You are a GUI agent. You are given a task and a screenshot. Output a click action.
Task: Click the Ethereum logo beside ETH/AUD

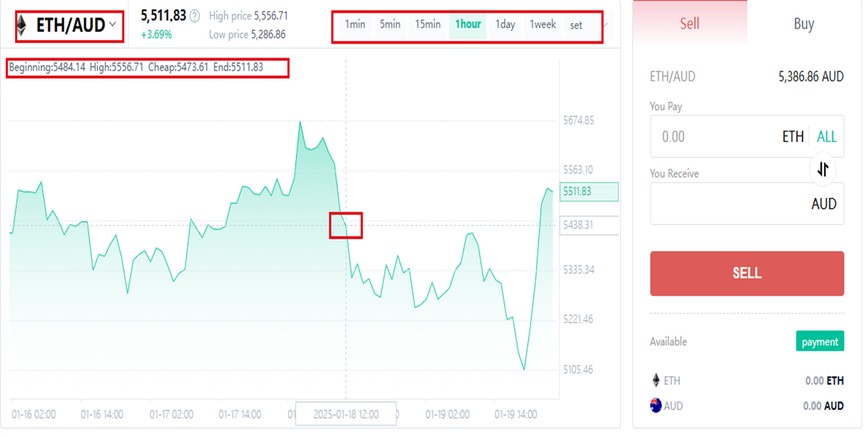tap(22, 26)
